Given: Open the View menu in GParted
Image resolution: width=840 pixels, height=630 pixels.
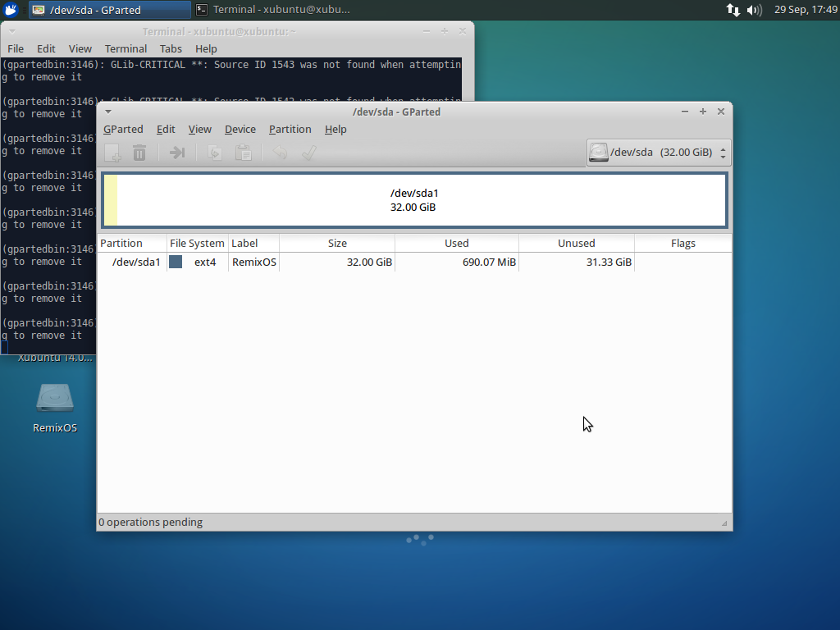Looking at the screenshot, I should point(199,130).
